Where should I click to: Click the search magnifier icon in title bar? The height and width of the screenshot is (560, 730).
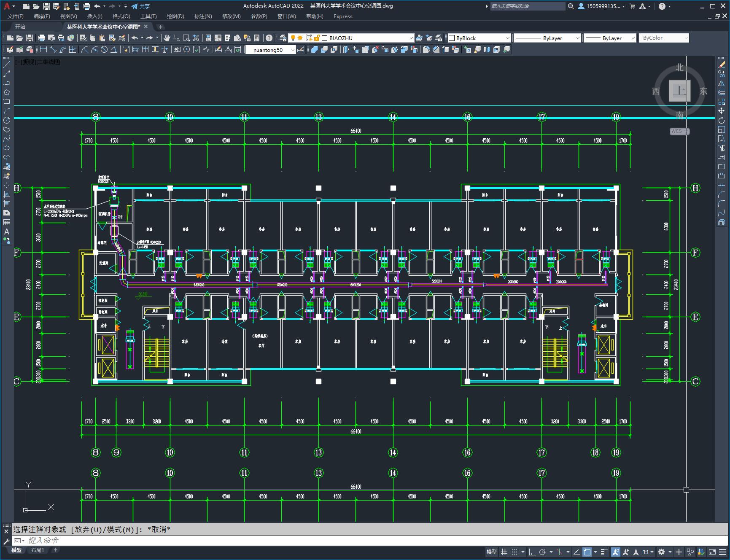pyautogui.click(x=571, y=6)
